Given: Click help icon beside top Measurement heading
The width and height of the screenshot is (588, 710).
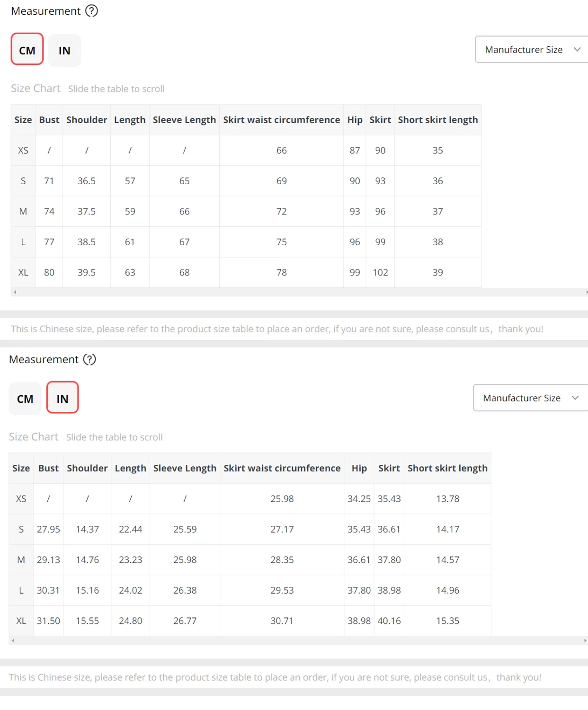Looking at the screenshot, I should [91, 11].
